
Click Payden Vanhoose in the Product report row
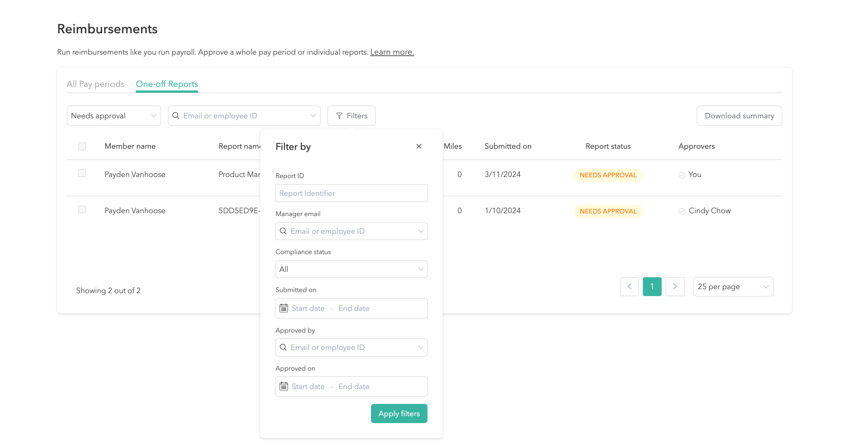click(135, 174)
